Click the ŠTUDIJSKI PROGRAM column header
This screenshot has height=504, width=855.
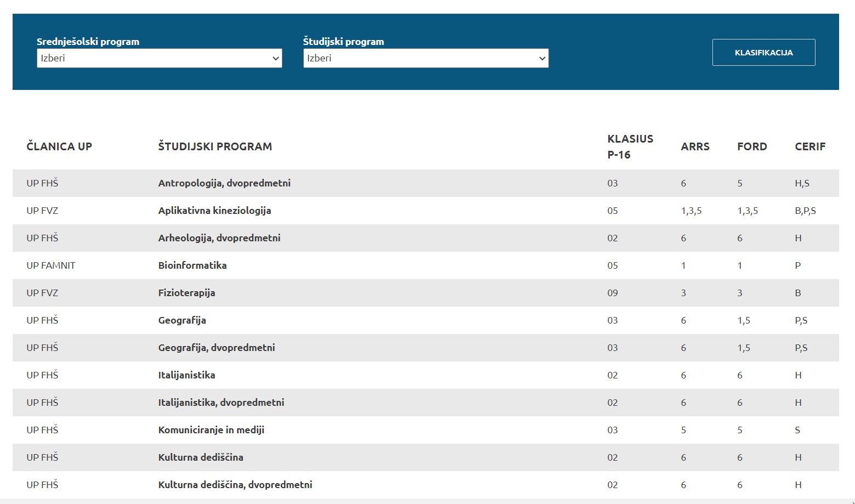(x=215, y=146)
